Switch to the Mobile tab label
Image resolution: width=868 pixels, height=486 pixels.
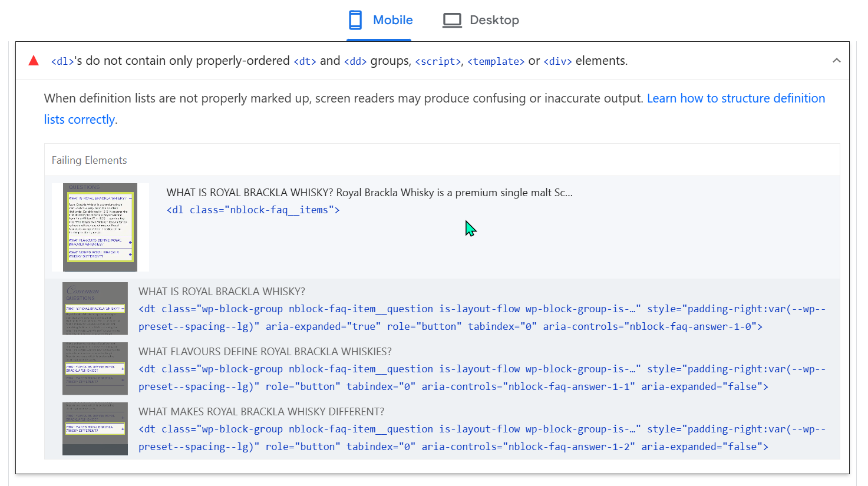(x=392, y=20)
